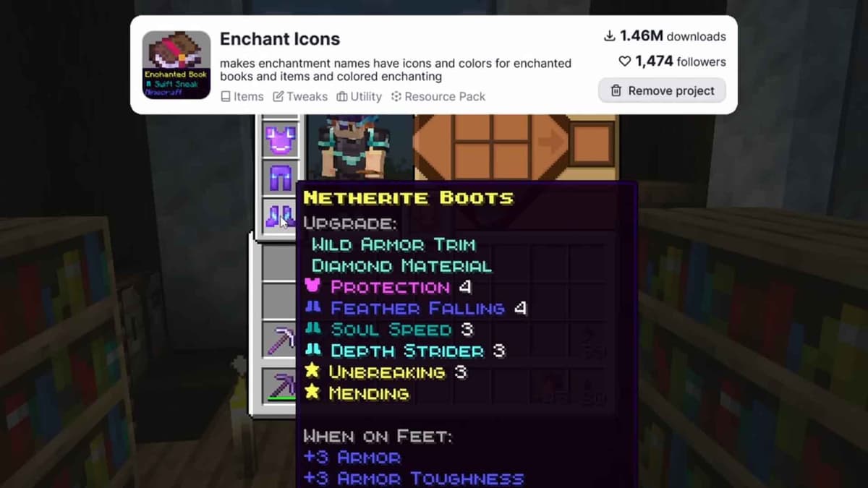Pick the lower pickaxe with durability bar

pyautogui.click(x=280, y=385)
